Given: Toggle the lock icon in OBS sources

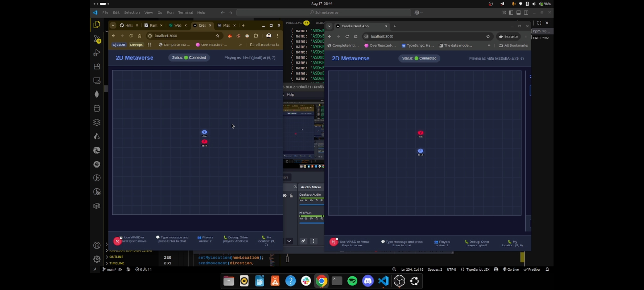Looking at the screenshot, I should 291,195.
